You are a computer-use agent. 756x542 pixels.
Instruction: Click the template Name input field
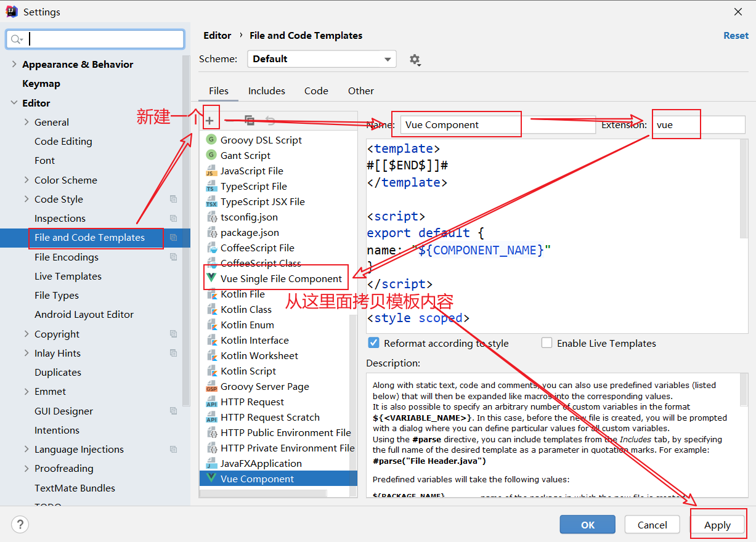(497, 124)
